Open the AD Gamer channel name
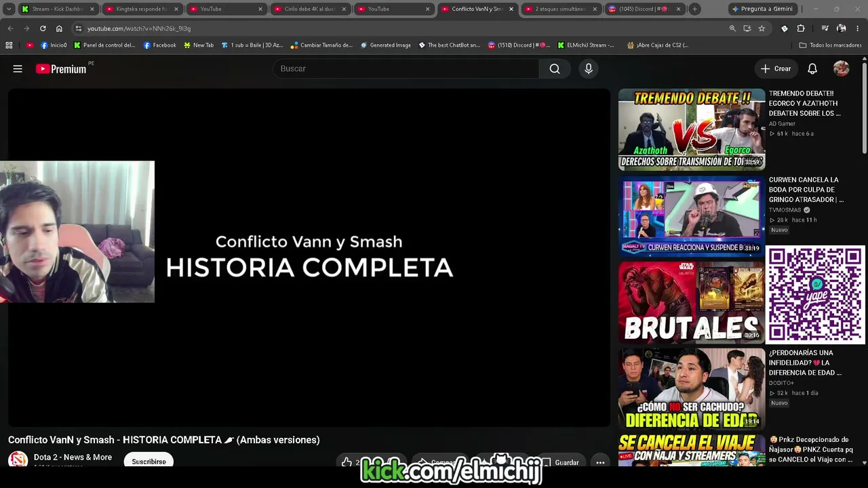This screenshot has width=868, height=488. (x=782, y=124)
